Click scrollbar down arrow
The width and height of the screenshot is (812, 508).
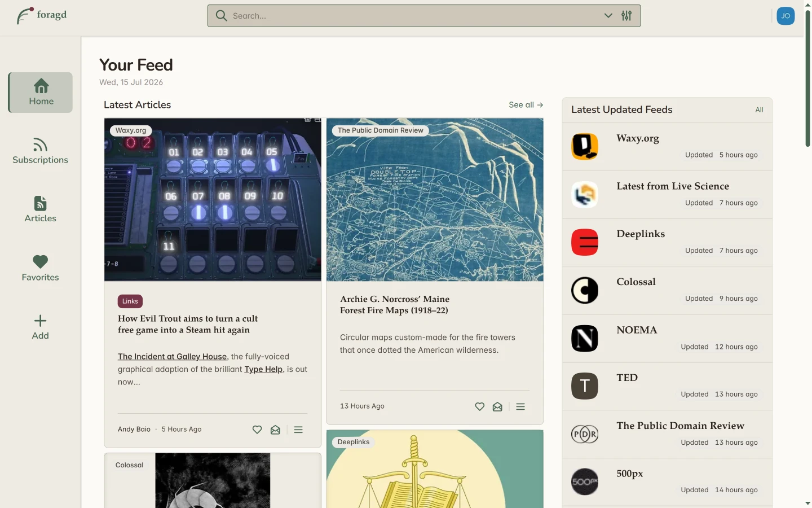807,503
